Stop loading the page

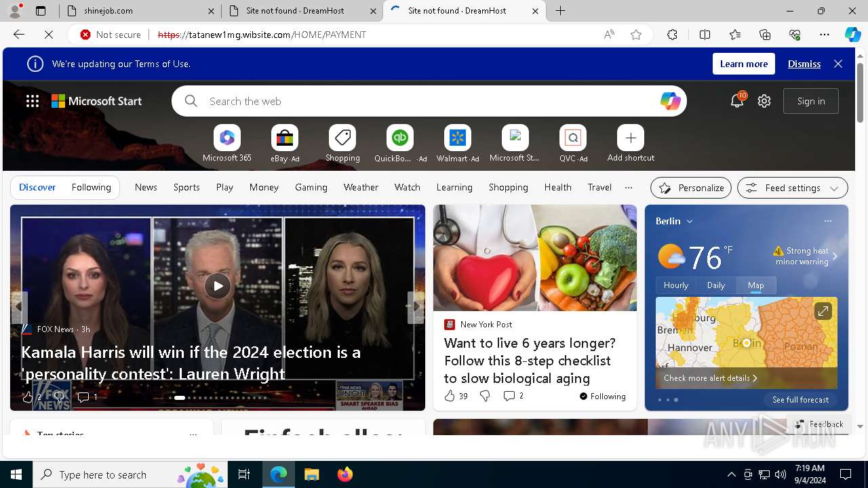(49, 35)
